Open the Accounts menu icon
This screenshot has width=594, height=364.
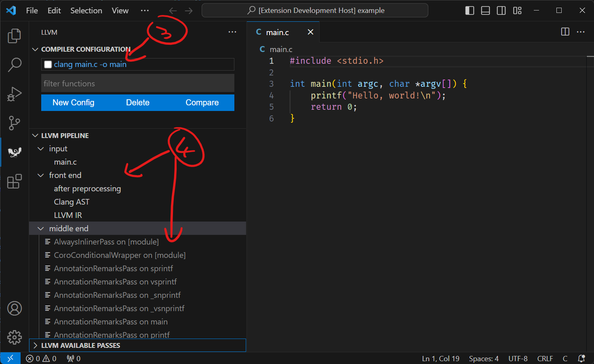tap(14, 308)
